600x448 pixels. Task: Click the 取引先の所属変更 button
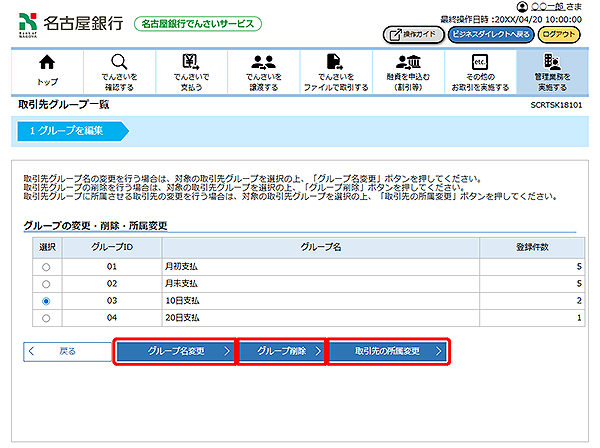(388, 352)
